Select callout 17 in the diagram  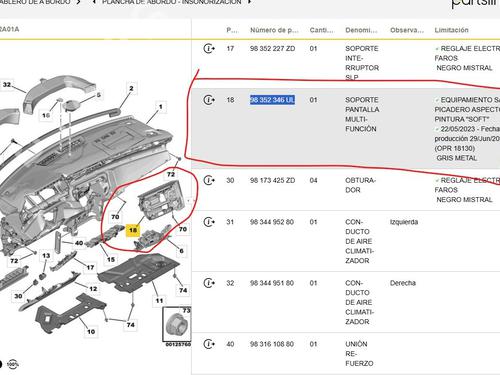pyautogui.click(x=90, y=267)
